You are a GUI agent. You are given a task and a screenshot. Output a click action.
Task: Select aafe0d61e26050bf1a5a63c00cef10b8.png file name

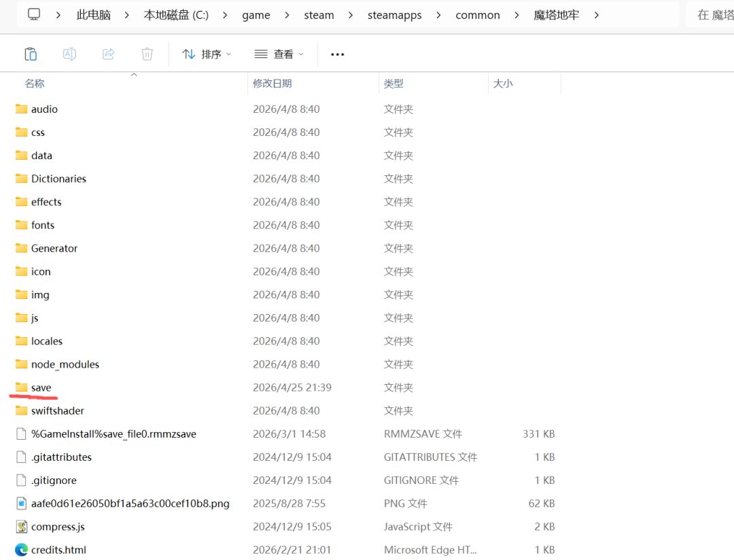pos(130,504)
